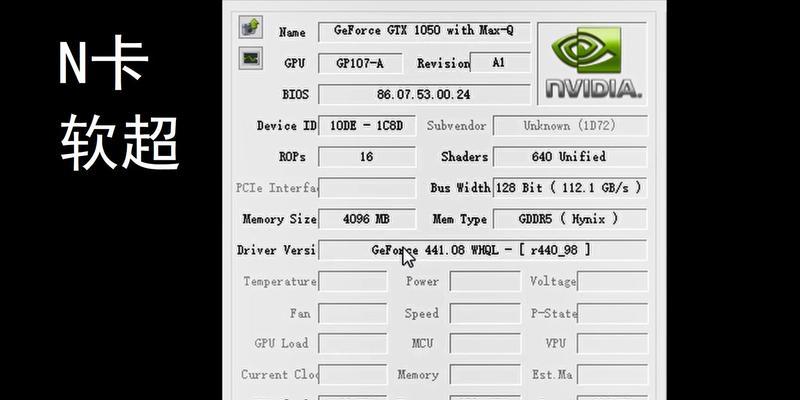
Task: Click the Bus Width label
Action: (x=460, y=188)
